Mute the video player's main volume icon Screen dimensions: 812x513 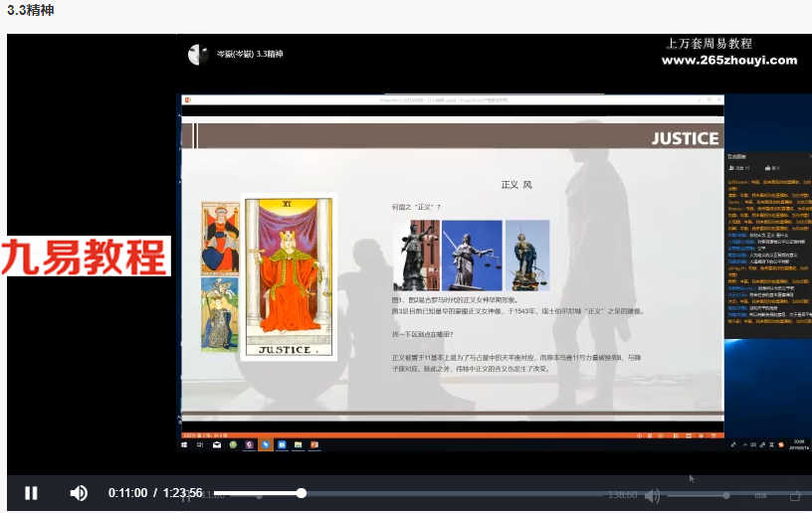click(79, 493)
